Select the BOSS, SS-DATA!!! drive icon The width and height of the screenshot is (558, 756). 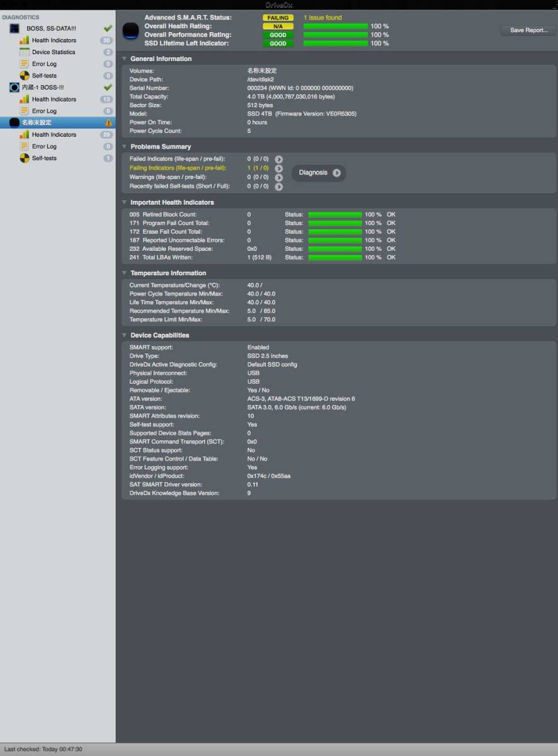(x=14, y=28)
